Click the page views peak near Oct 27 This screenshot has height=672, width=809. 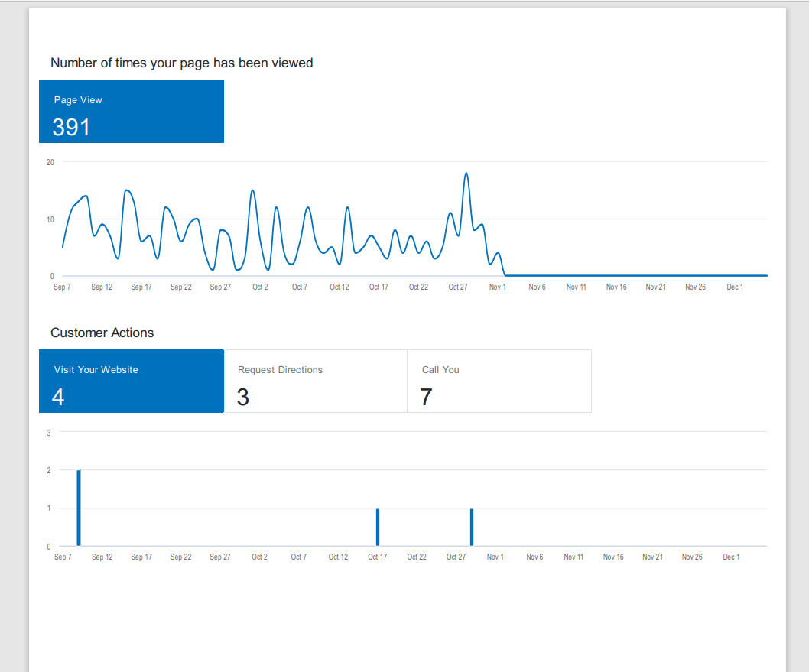pyautogui.click(x=466, y=174)
